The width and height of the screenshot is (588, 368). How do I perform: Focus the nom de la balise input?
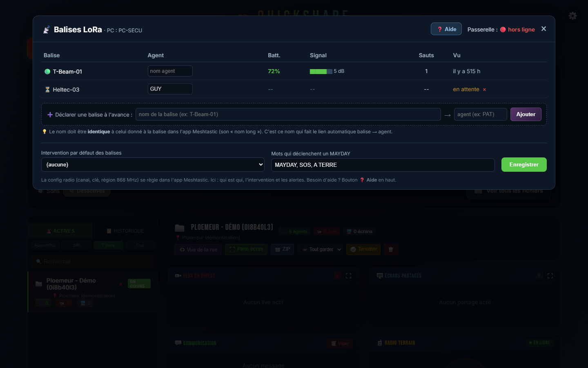coord(288,114)
